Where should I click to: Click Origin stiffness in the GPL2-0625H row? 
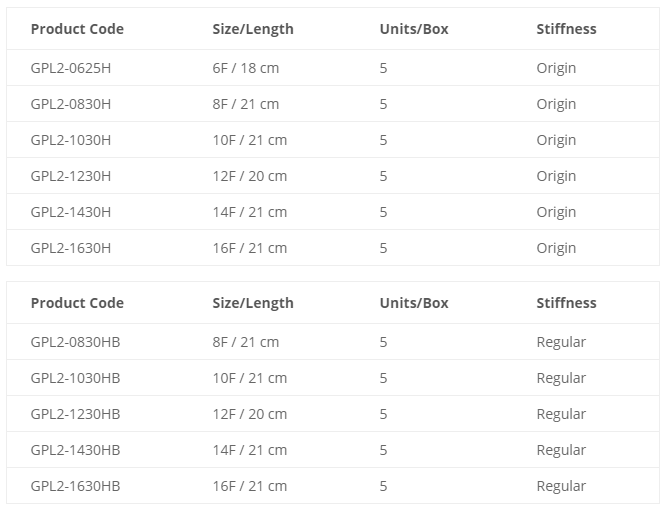[556, 68]
